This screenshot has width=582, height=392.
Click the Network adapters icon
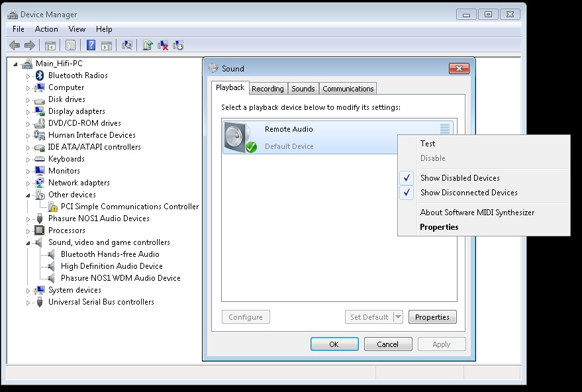coord(40,183)
